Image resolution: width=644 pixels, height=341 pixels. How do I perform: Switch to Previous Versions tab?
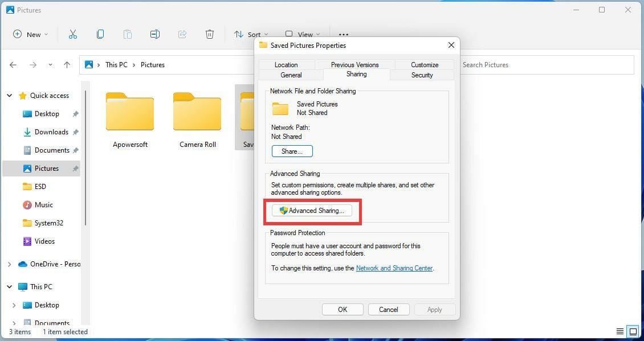(355, 65)
